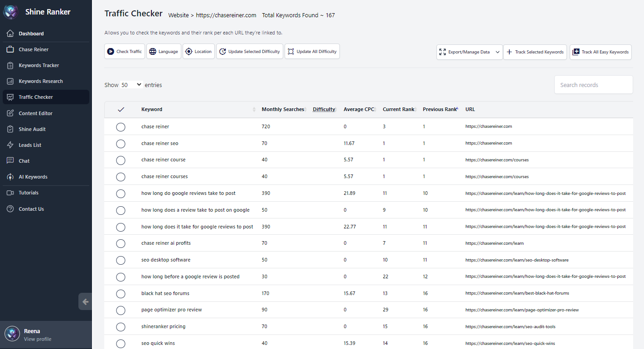This screenshot has height=349, width=644.
Task: Open Reena's View profile link
Action: pos(38,339)
